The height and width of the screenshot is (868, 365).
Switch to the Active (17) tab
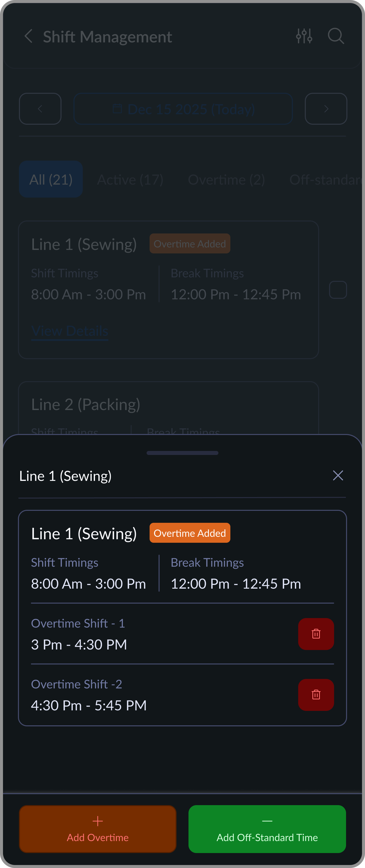pos(130,179)
